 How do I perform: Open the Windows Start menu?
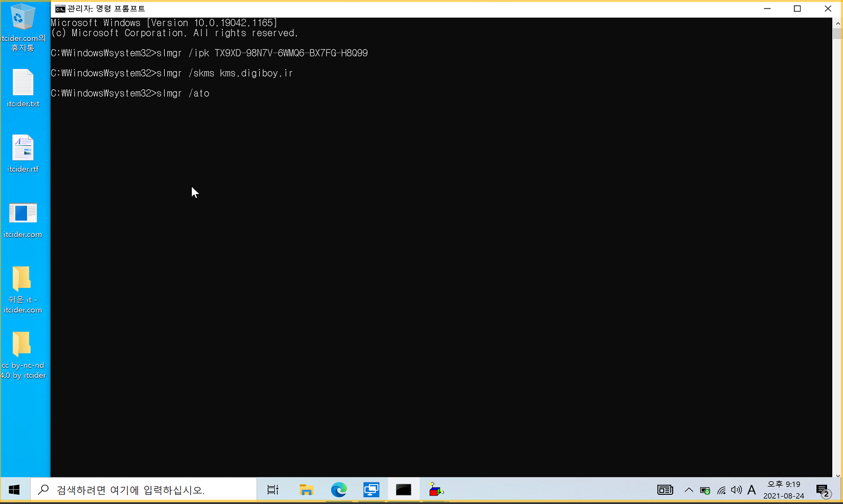click(15, 490)
